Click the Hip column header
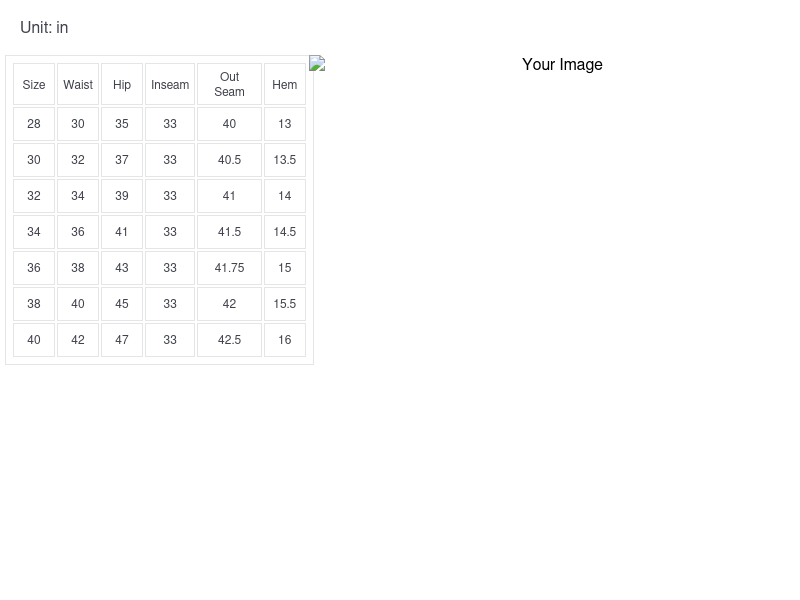The width and height of the screenshot is (800, 600). pyautogui.click(x=122, y=85)
